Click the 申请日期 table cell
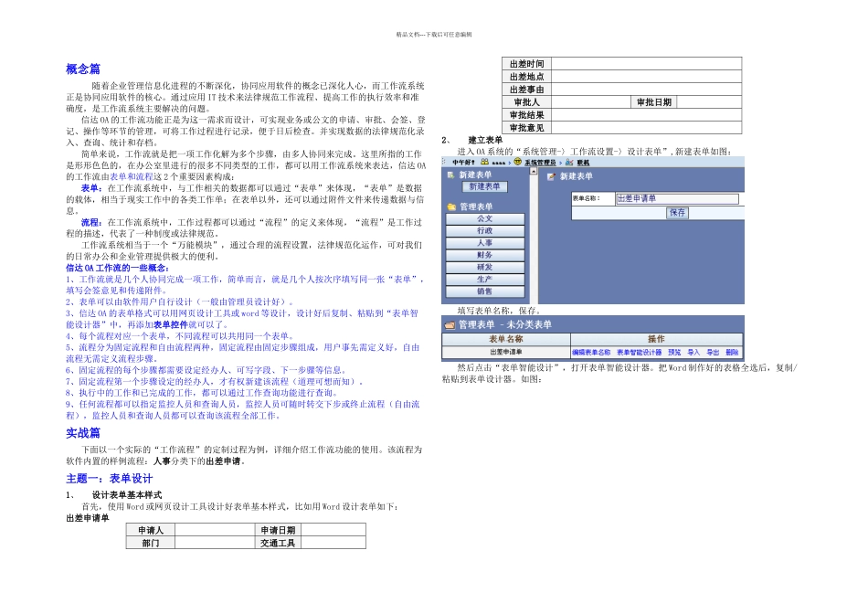 [278, 531]
